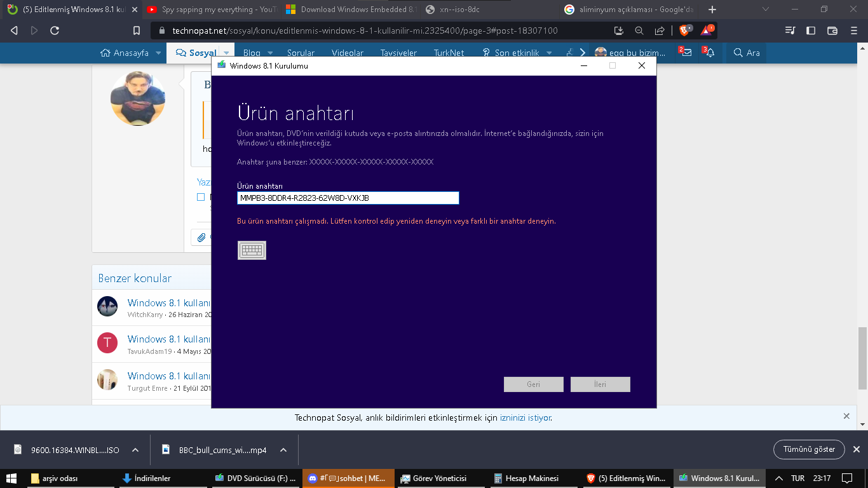Reload the technopat.net page

(x=55, y=30)
